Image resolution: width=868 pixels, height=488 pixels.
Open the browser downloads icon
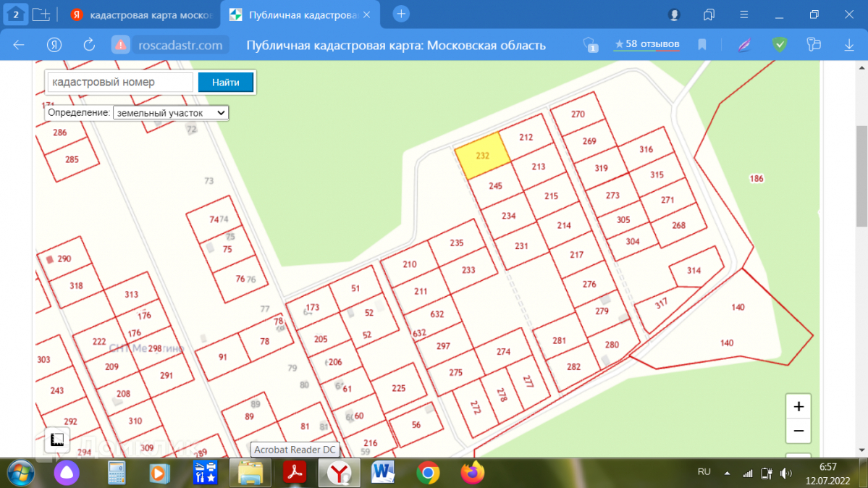pyautogui.click(x=849, y=45)
